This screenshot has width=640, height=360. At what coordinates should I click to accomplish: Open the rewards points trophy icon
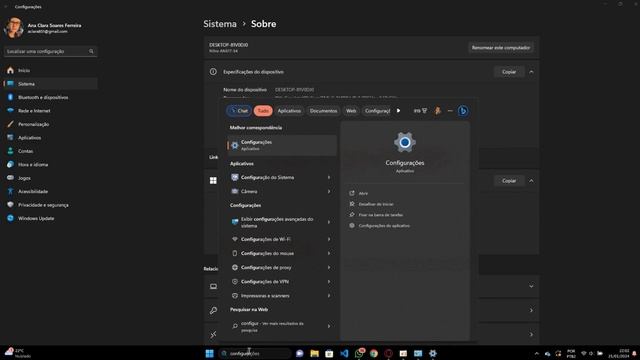420,111
